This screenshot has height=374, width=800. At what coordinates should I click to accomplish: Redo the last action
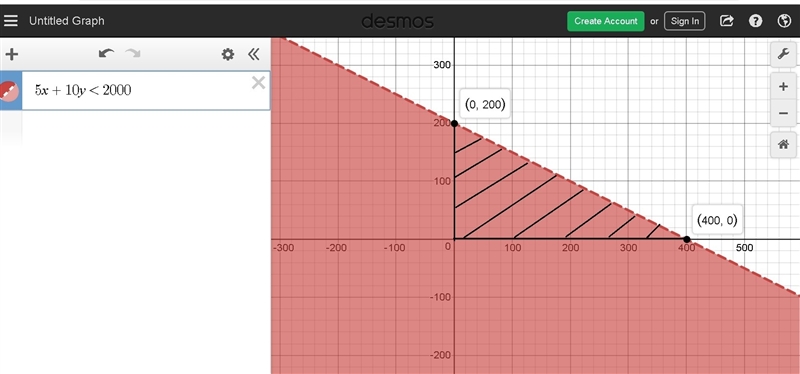(x=133, y=54)
